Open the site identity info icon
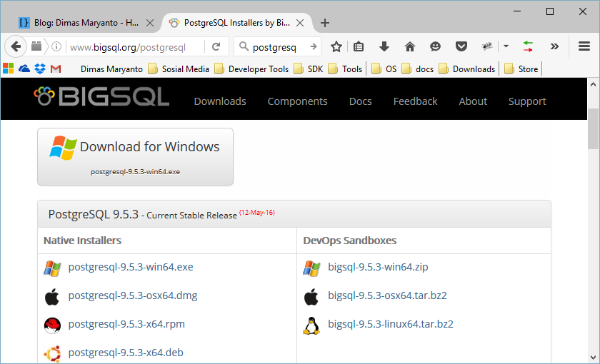The image size is (600, 364). 56,46
